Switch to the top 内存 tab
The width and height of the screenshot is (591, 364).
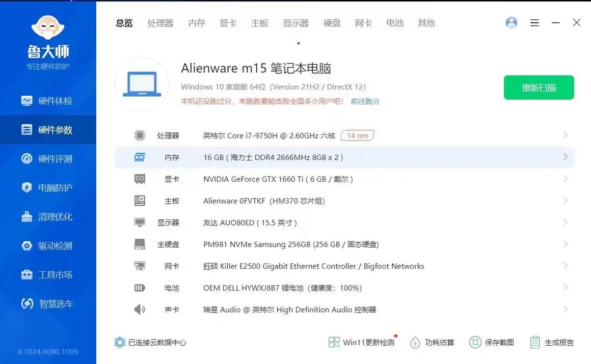point(196,23)
